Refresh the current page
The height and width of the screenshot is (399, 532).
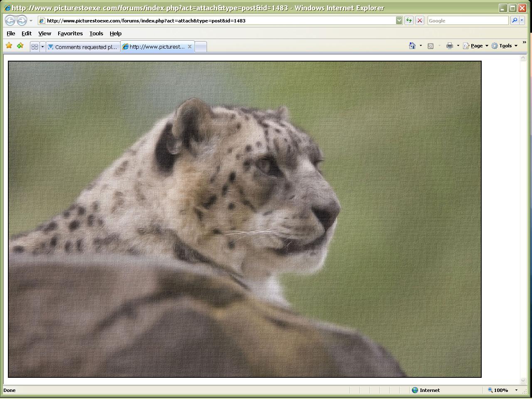pyautogui.click(x=409, y=20)
